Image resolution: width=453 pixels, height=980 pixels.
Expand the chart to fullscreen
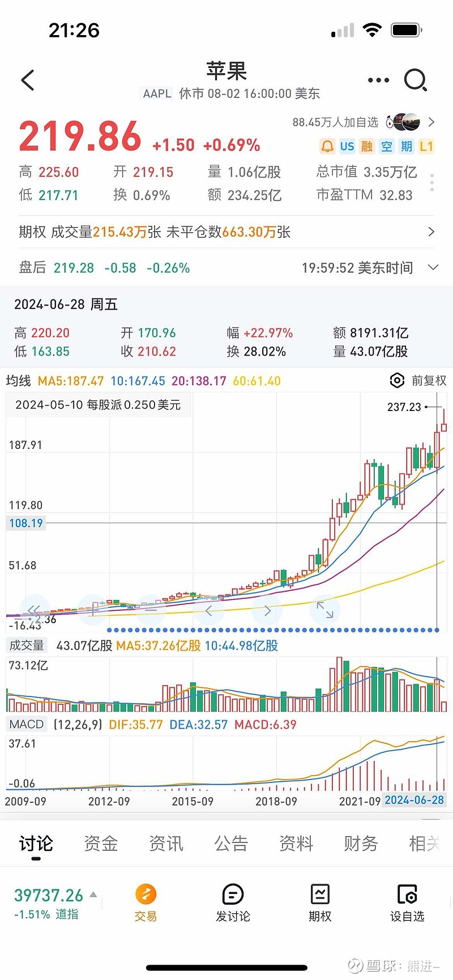tap(325, 610)
